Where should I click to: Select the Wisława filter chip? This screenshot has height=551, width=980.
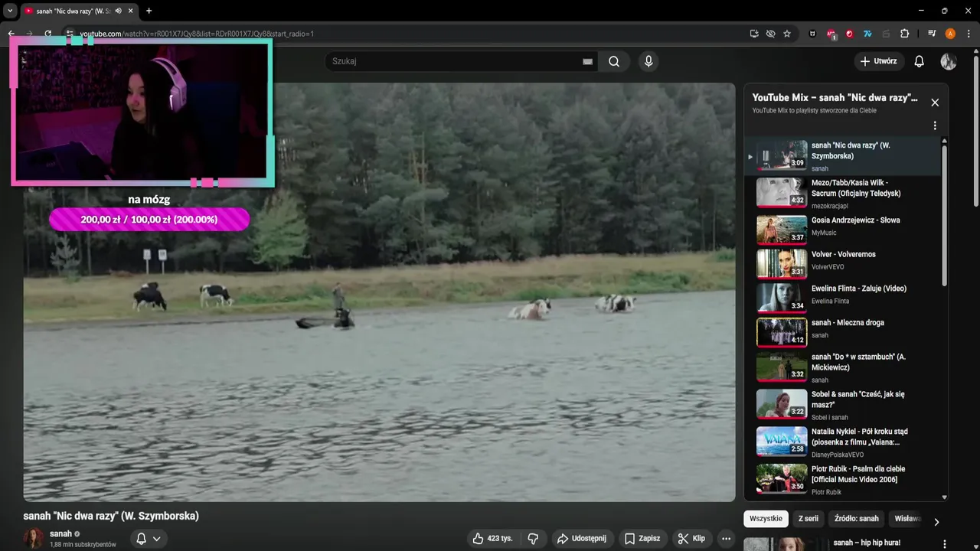tap(907, 518)
